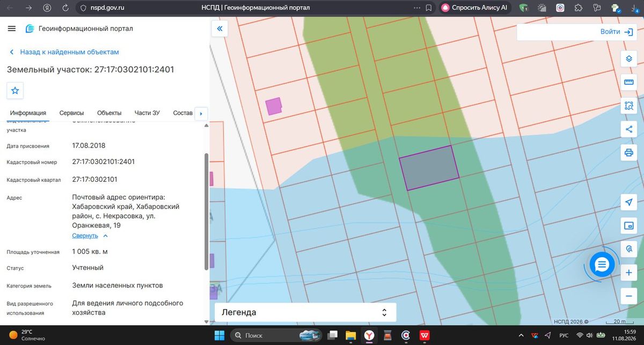The width and height of the screenshot is (644, 345).
Task: Share the current map view
Action: pyautogui.click(x=629, y=129)
